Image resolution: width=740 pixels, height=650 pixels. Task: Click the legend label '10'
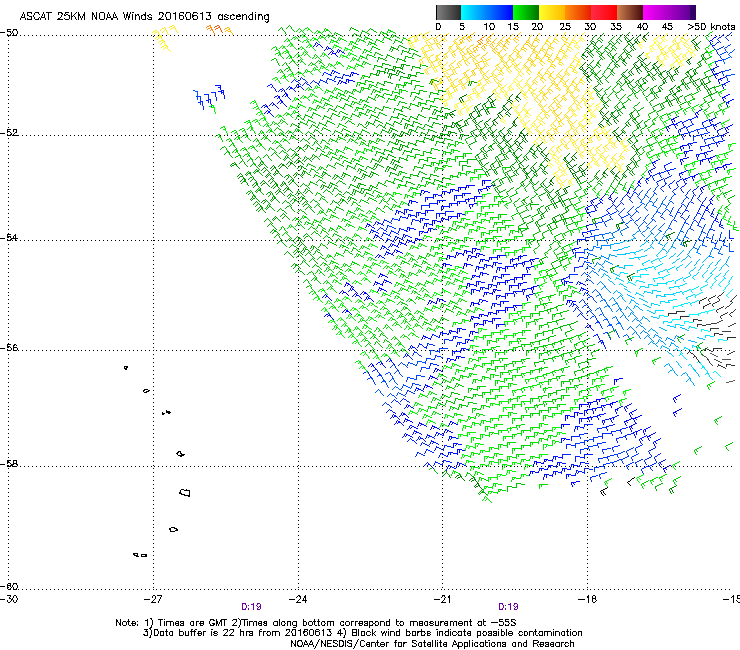click(489, 27)
